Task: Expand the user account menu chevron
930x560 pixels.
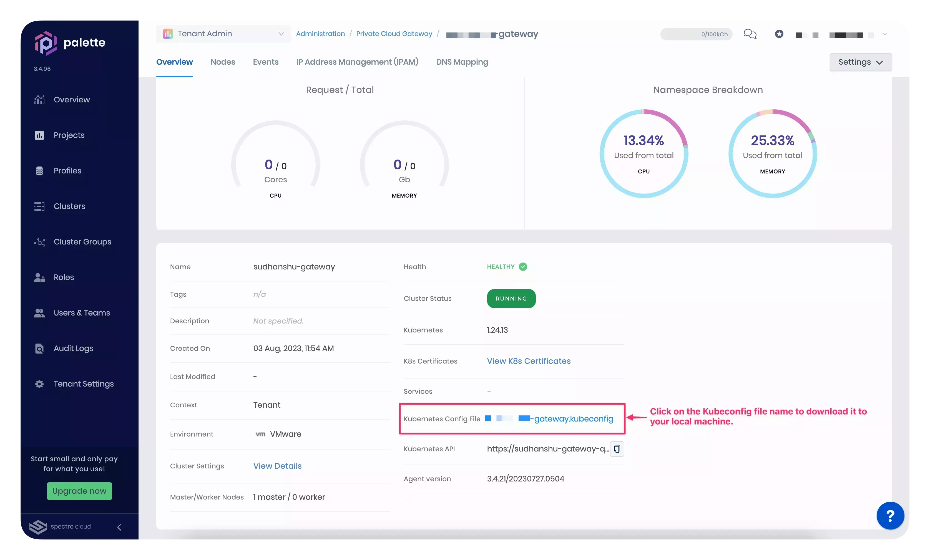Action: point(885,34)
